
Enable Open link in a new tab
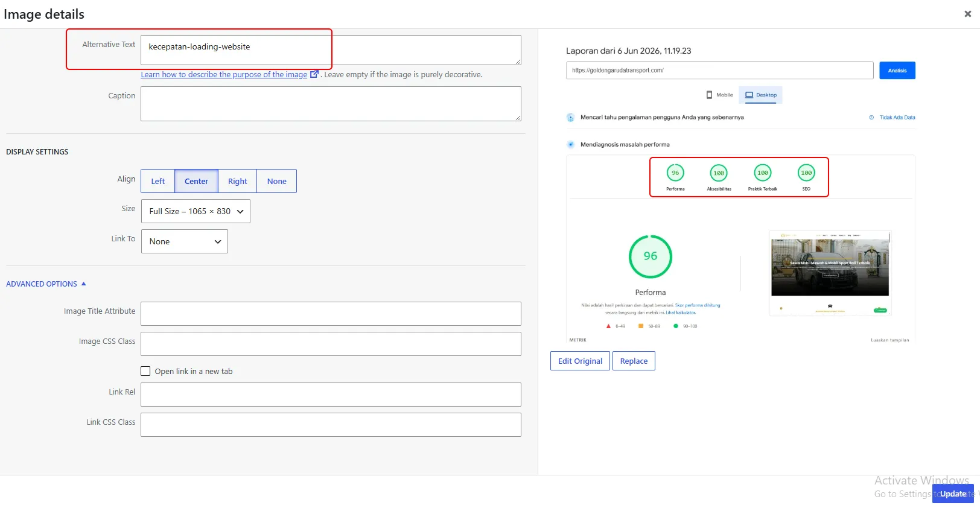[x=145, y=371]
